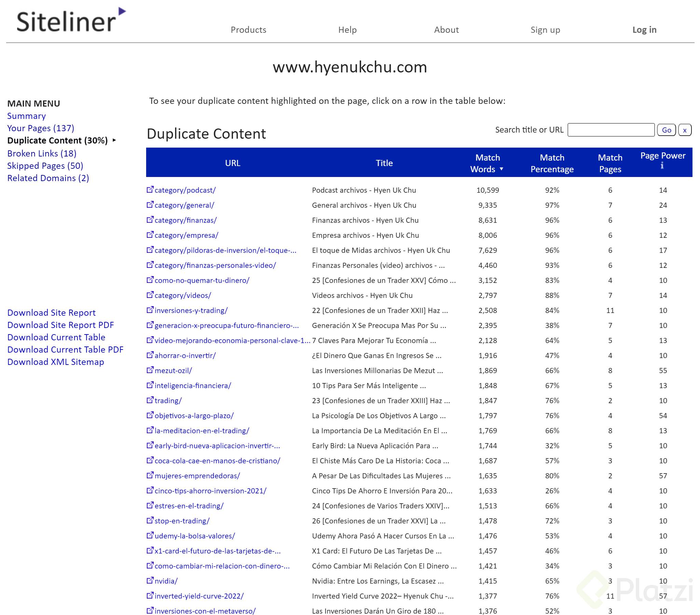
Task: Sort by URL column header
Action: click(x=233, y=163)
